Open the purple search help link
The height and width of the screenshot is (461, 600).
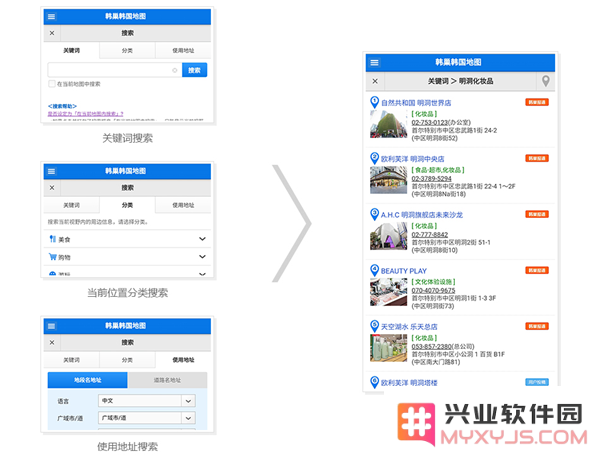[85, 114]
